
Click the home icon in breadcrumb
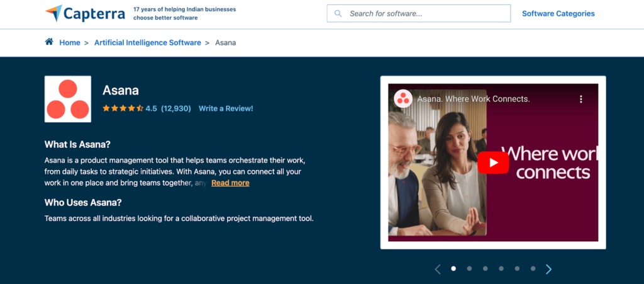(x=49, y=42)
